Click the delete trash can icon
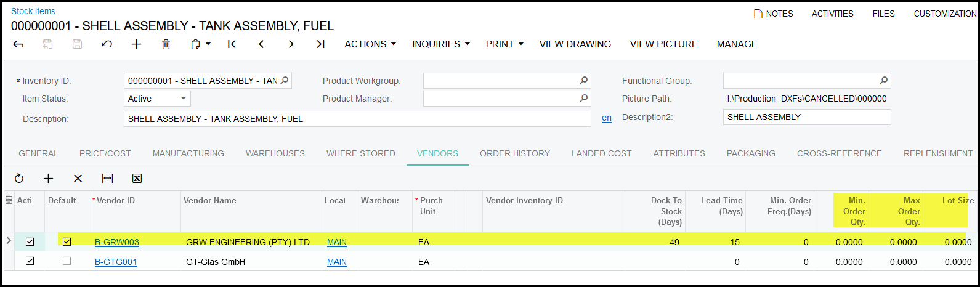The height and width of the screenshot is (287, 980). coord(166,44)
